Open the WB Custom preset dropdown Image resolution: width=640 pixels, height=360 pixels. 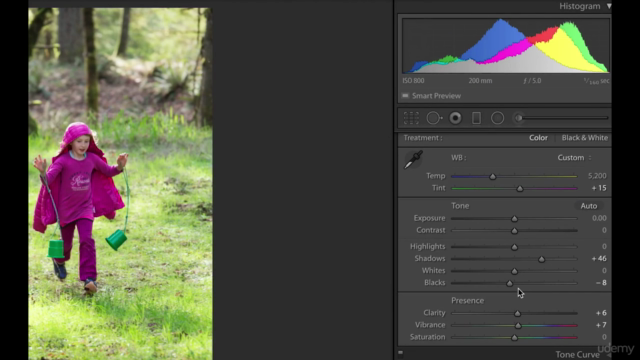tap(574, 158)
